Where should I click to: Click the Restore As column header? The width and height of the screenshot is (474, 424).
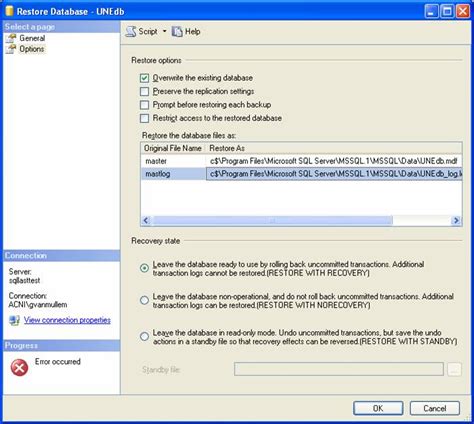(x=334, y=148)
